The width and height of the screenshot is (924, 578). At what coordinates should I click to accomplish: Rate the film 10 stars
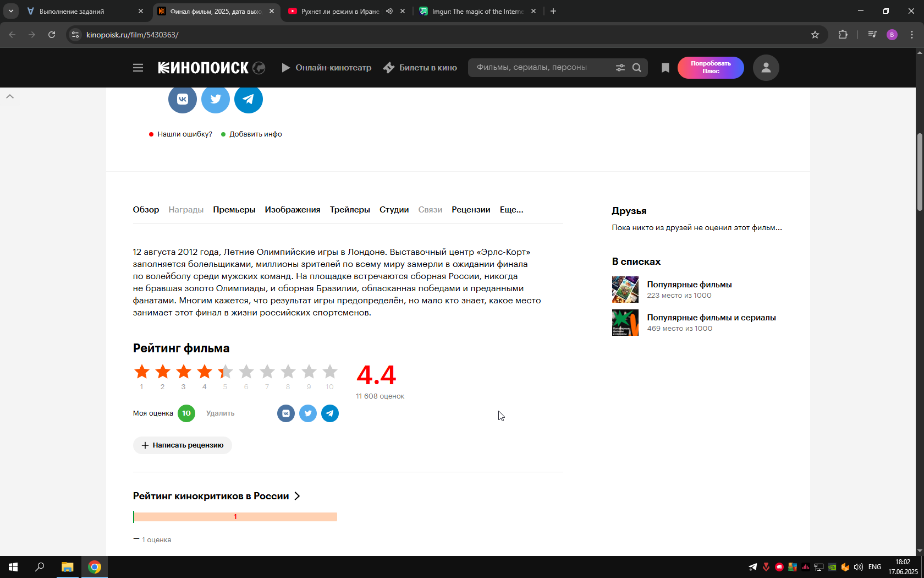330,372
